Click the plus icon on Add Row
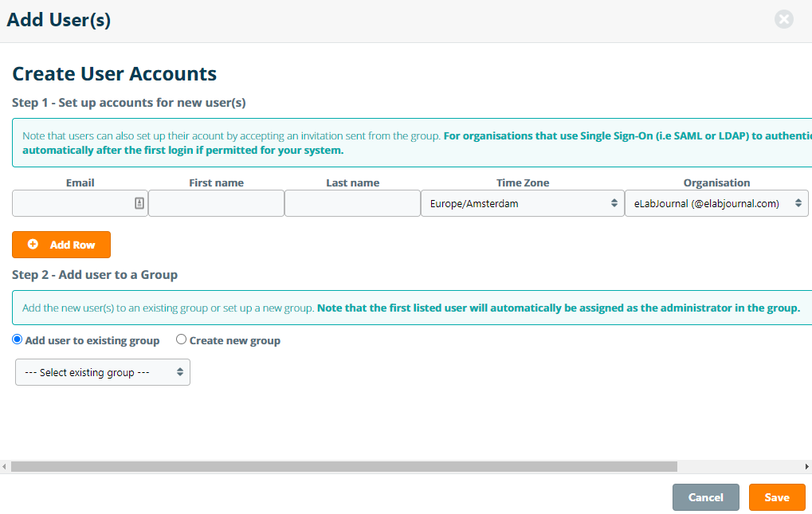This screenshot has height=514, width=812. tap(33, 245)
